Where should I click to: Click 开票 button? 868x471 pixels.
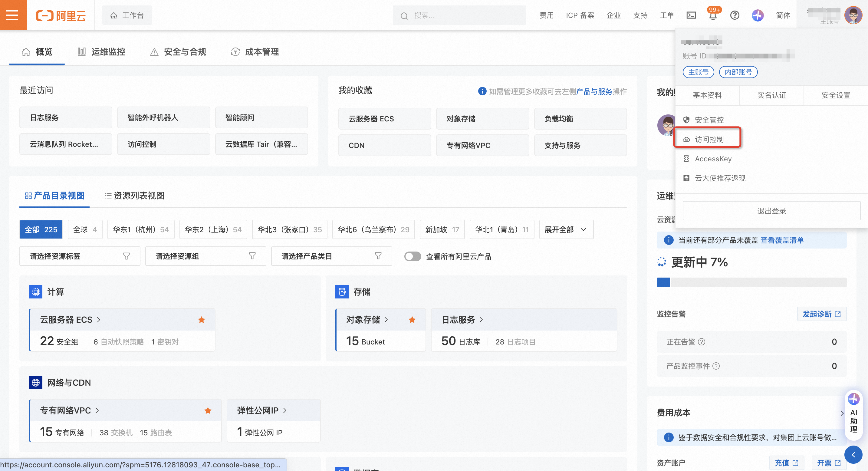pyautogui.click(x=829, y=463)
